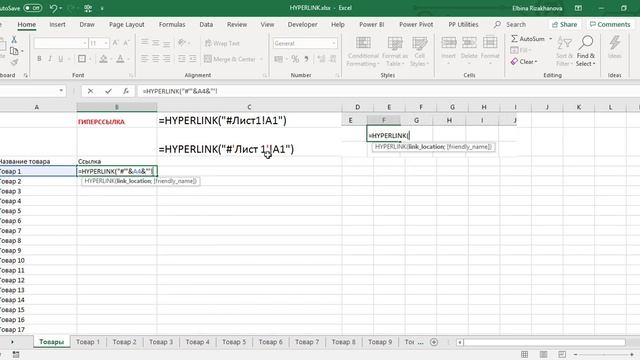Switch to Page Break Preview icon

(x=562, y=354)
